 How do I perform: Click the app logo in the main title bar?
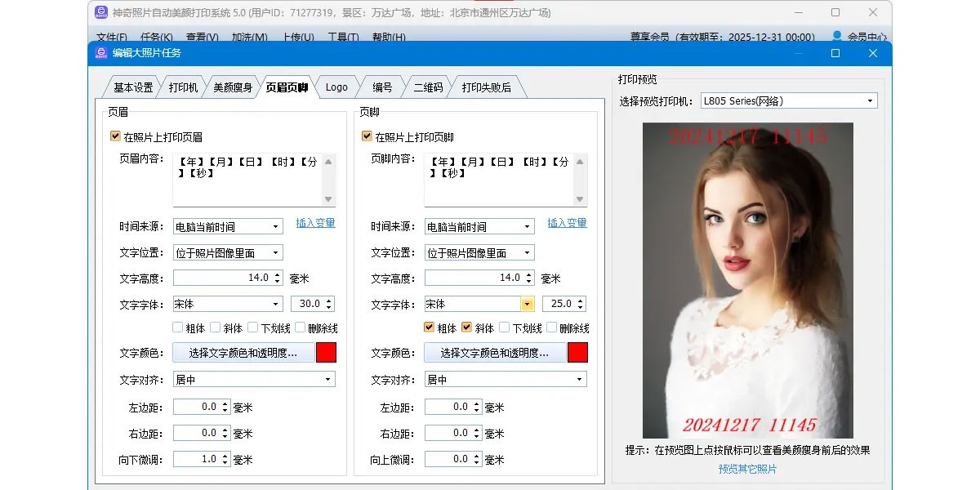click(100, 12)
